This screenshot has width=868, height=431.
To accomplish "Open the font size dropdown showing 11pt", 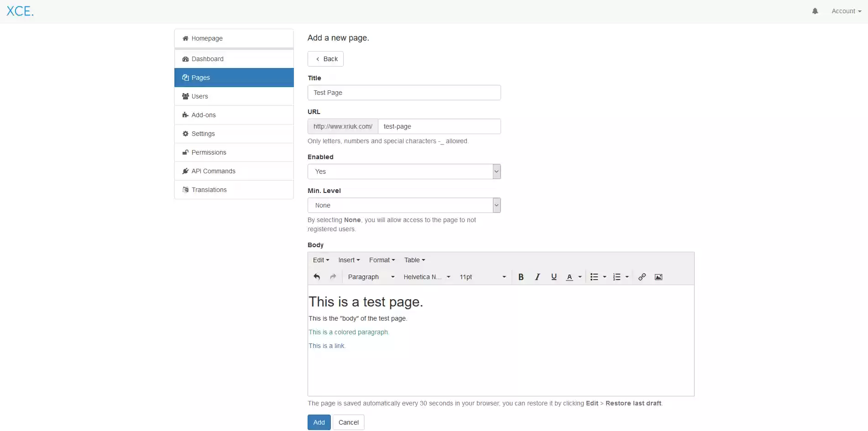I will (482, 277).
